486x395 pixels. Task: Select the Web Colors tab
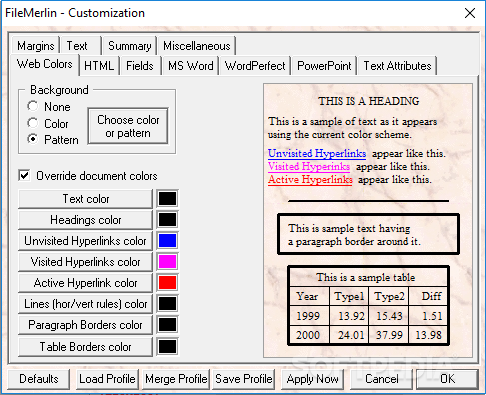pos(45,64)
